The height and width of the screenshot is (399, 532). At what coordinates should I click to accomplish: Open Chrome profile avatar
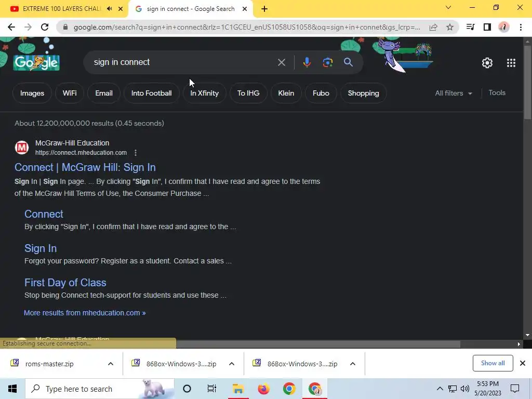(504, 27)
